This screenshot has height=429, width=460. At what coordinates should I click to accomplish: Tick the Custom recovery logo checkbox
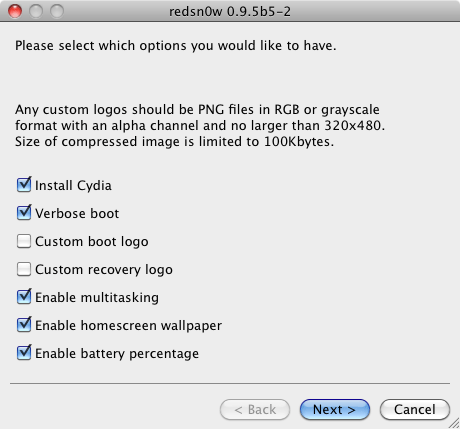click(x=24, y=269)
